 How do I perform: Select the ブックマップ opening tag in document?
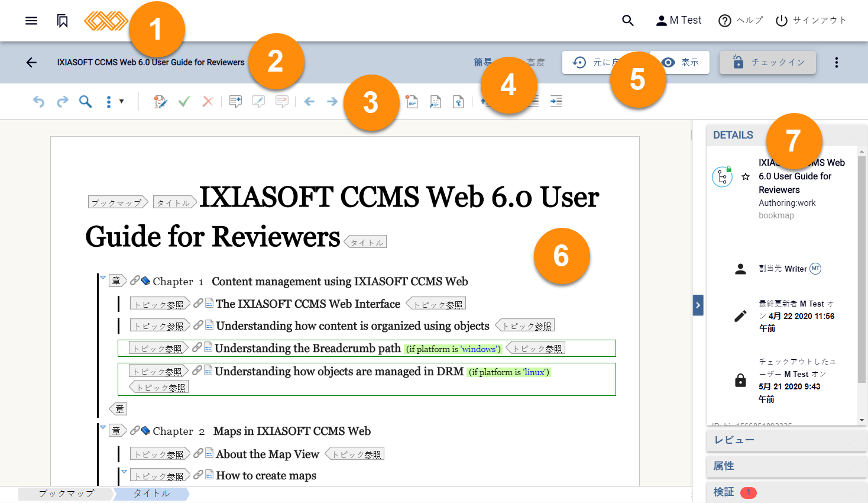[x=118, y=202]
